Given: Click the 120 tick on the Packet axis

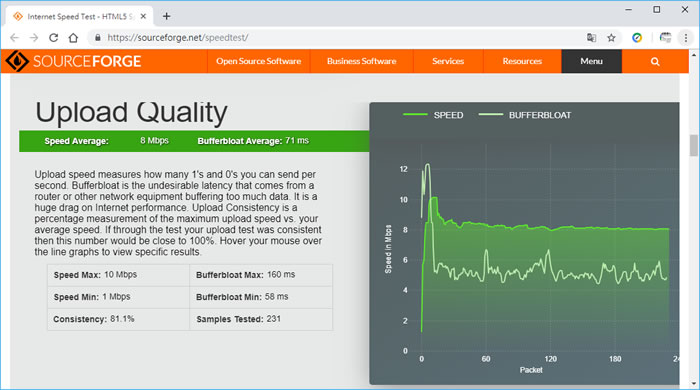Looking at the screenshot, I should coord(550,359).
